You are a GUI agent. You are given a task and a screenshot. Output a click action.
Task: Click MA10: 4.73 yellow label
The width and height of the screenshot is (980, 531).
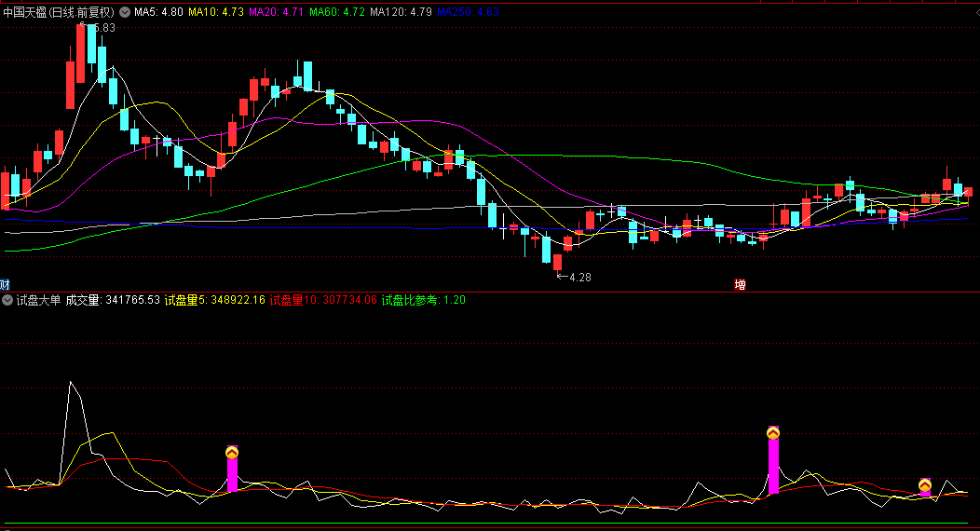click(216, 12)
